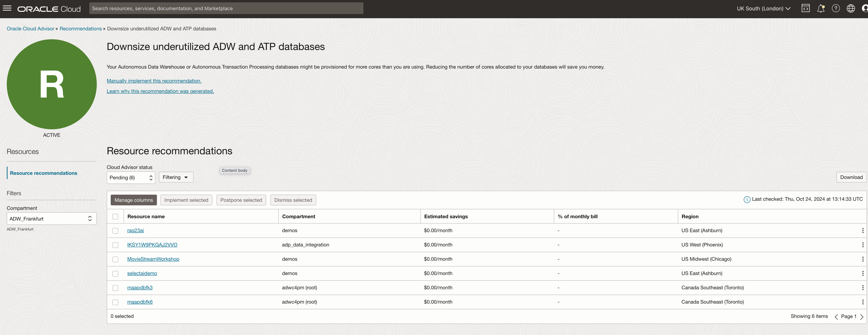Expand the Pending (6) status dropdown
Viewport: 868px width, 335px height.
131,178
